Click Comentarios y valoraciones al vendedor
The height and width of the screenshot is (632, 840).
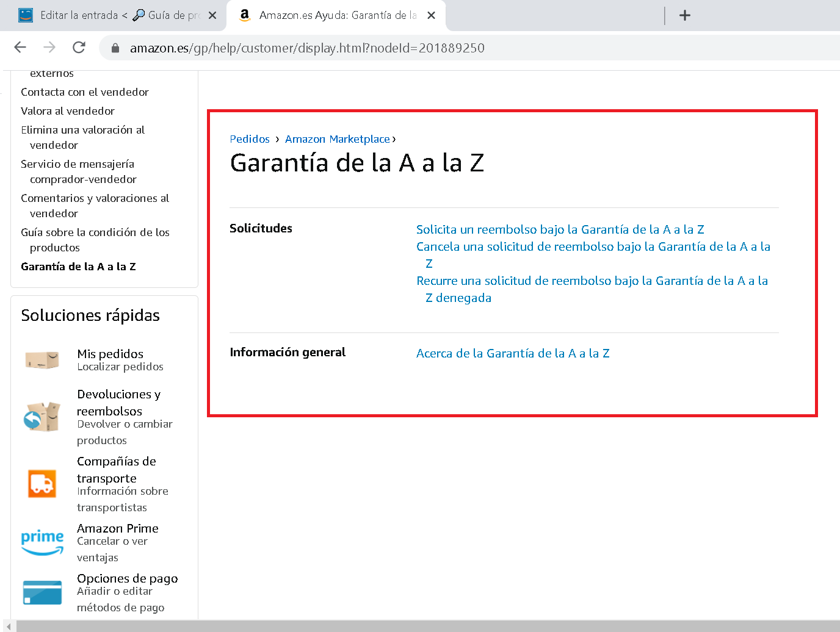coord(95,206)
